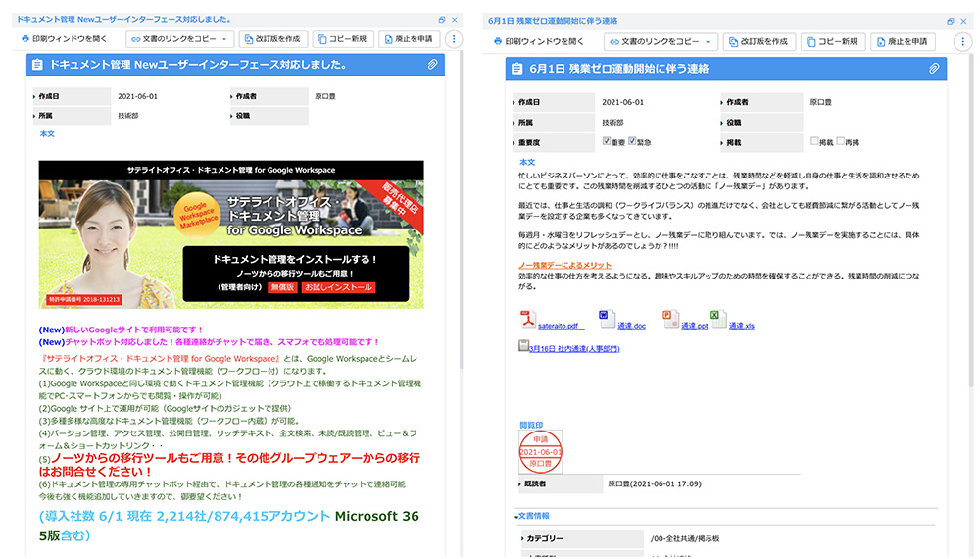Click the 無償版 button on the banner
This screenshot has height=559, width=980.
pyautogui.click(x=282, y=288)
